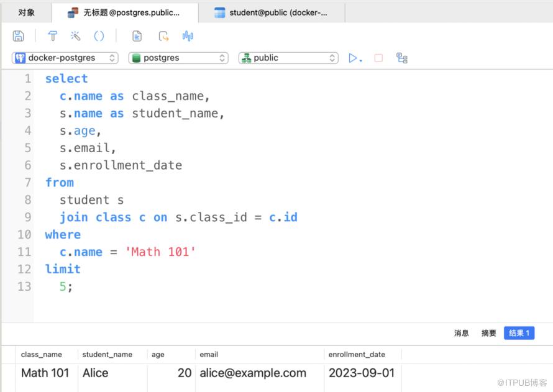Click the Save query icon
The image size is (553, 392).
(18, 36)
